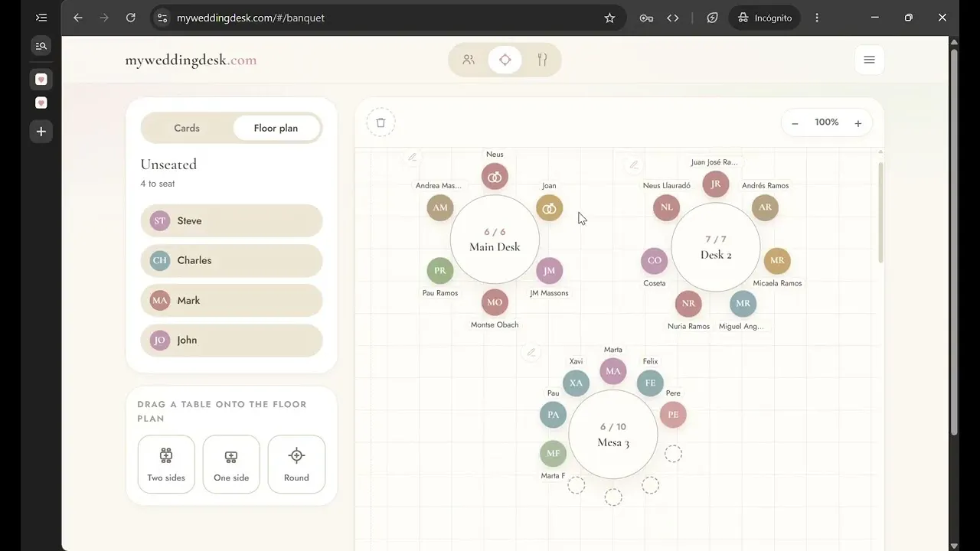Zoom out with the minus button
The width and height of the screenshot is (980, 551).
(x=795, y=123)
